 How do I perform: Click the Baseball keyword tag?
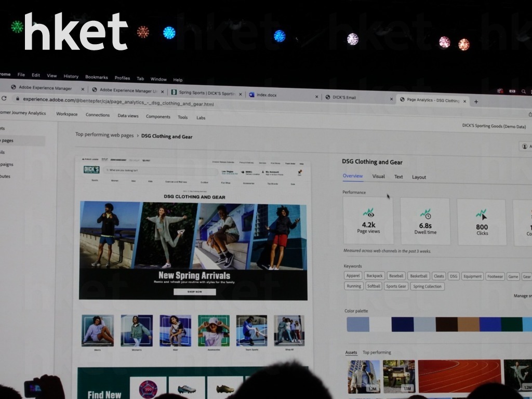tap(396, 276)
